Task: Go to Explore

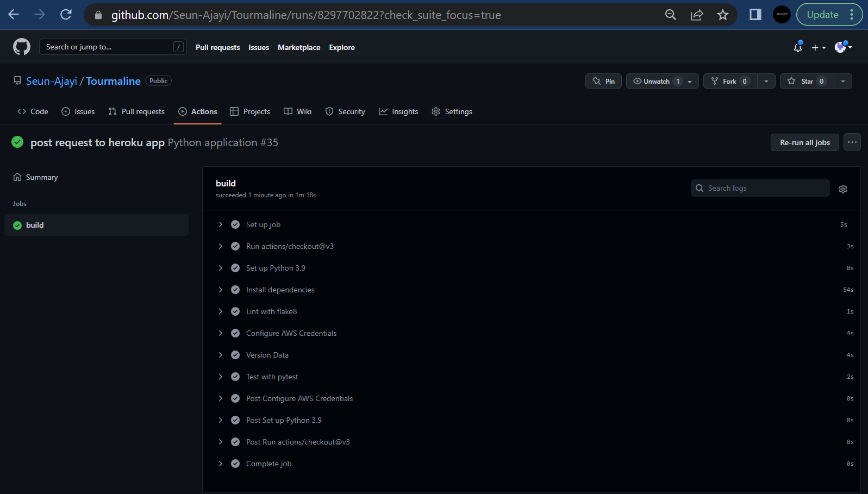Action: click(342, 47)
